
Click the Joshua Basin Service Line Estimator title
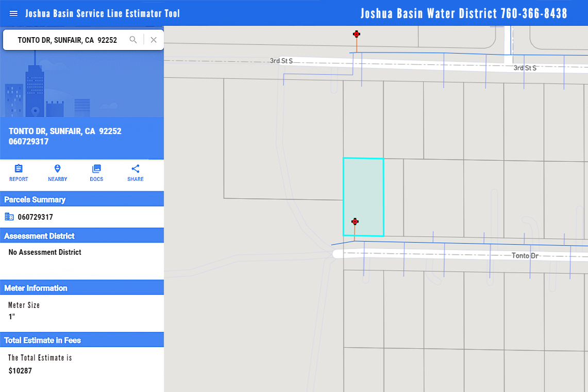click(x=103, y=13)
